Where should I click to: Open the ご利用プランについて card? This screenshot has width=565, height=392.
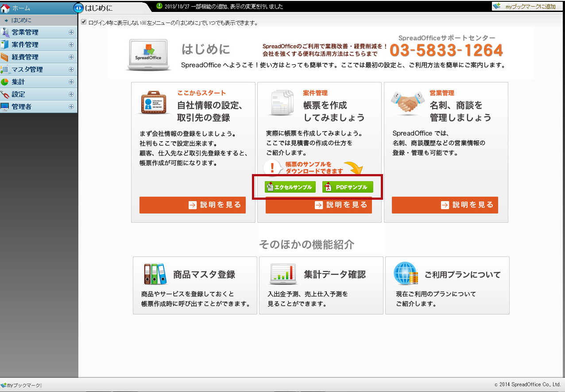[x=447, y=286]
